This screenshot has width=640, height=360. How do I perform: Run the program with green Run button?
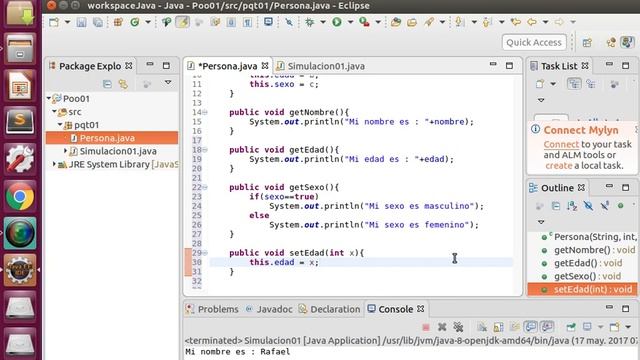pyautogui.click(x=337, y=22)
